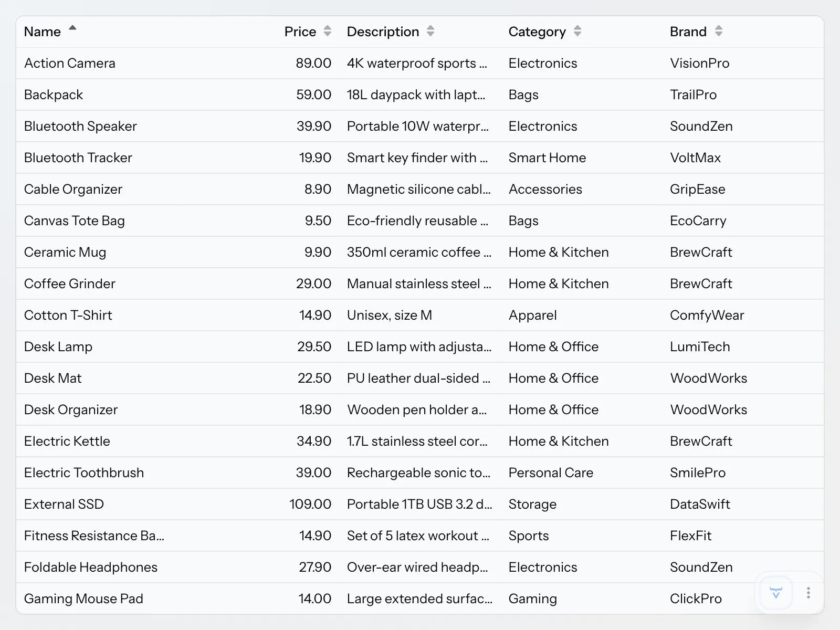
Task: Select the Electric Kettle name
Action: (x=67, y=441)
